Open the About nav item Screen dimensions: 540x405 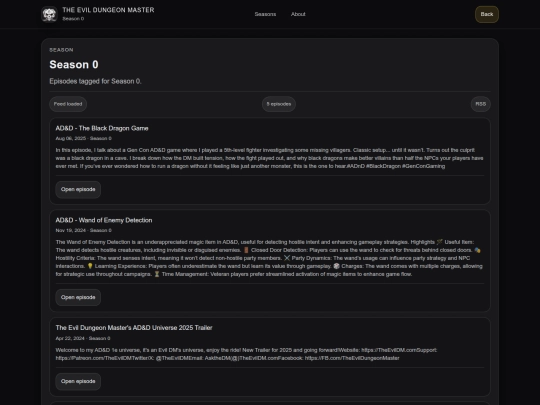(x=298, y=14)
